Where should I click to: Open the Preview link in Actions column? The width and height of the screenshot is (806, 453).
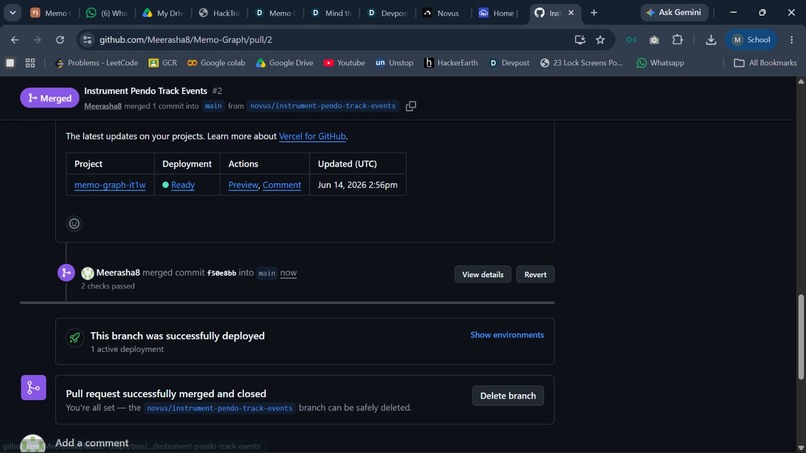tap(243, 185)
